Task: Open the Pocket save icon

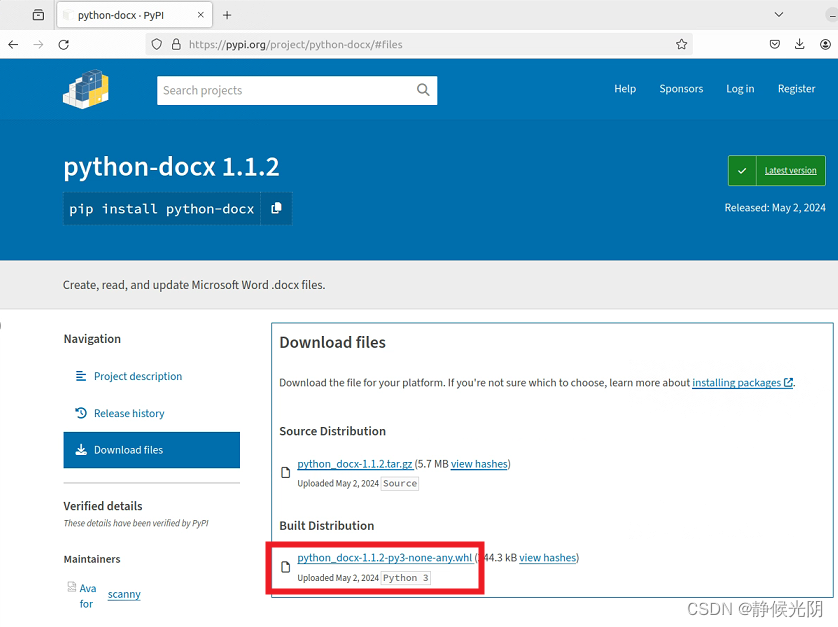Action: [x=774, y=44]
